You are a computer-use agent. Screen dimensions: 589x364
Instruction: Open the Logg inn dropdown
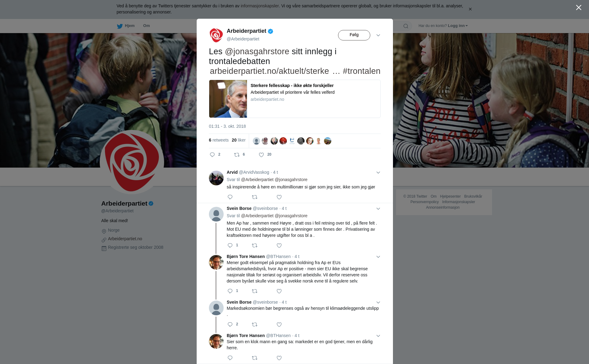tap(457, 26)
